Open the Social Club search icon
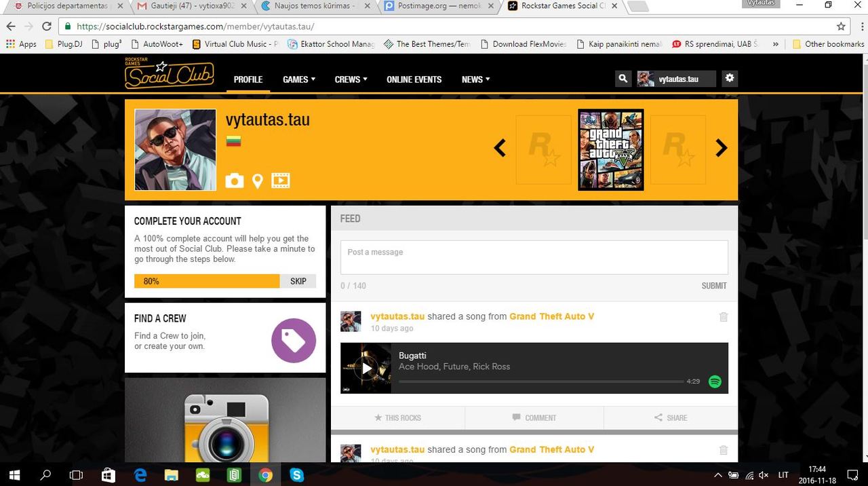The image size is (868, 486). tap(623, 79)
